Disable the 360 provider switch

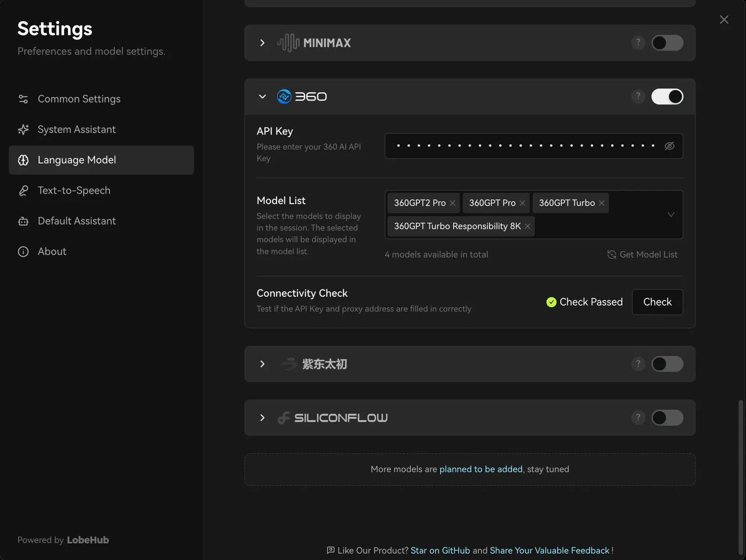667,96
